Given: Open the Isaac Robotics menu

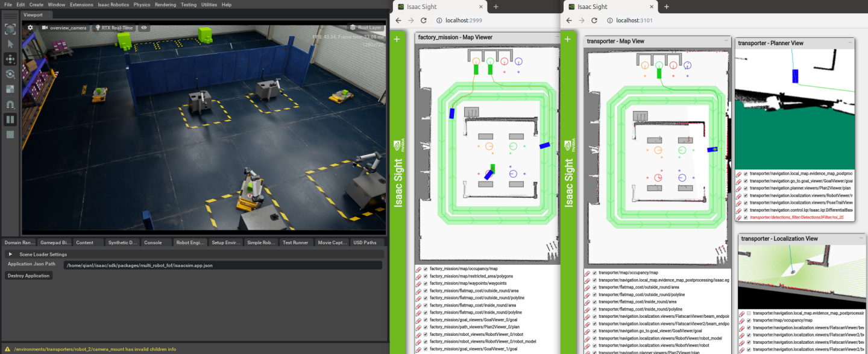Looking at the screenshot, I should pos(113,4).
